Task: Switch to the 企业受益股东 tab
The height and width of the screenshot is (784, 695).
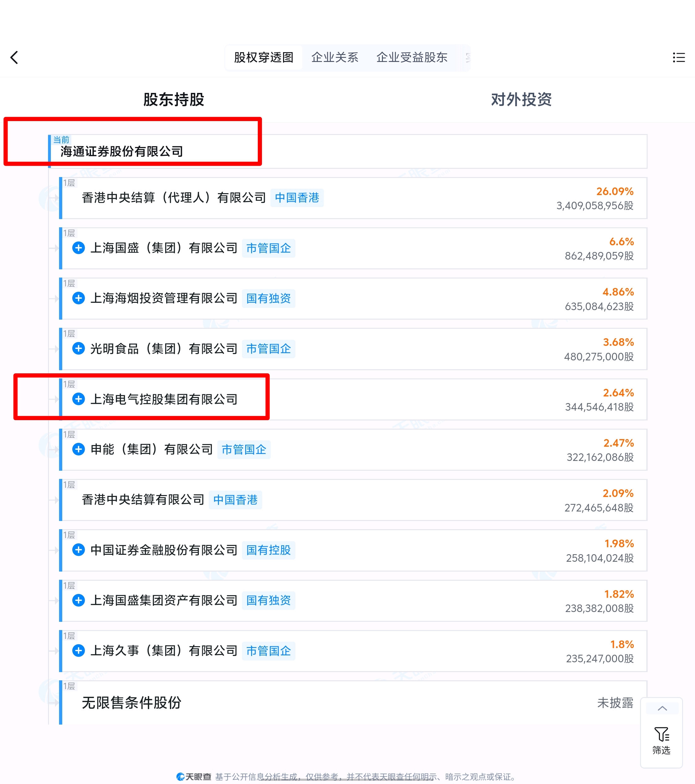Action: [412, 58]
